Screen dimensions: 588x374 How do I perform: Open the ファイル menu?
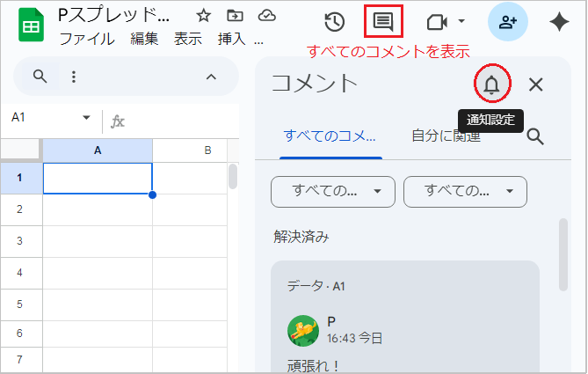[87, 39]
